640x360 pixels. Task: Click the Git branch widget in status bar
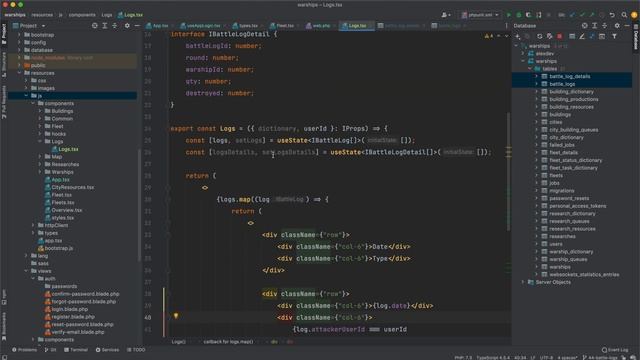[600, 358]
